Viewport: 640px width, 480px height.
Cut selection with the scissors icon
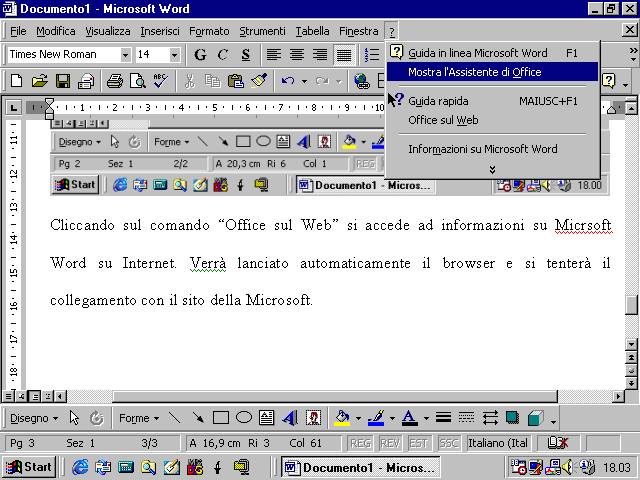[x=189, y=80]
